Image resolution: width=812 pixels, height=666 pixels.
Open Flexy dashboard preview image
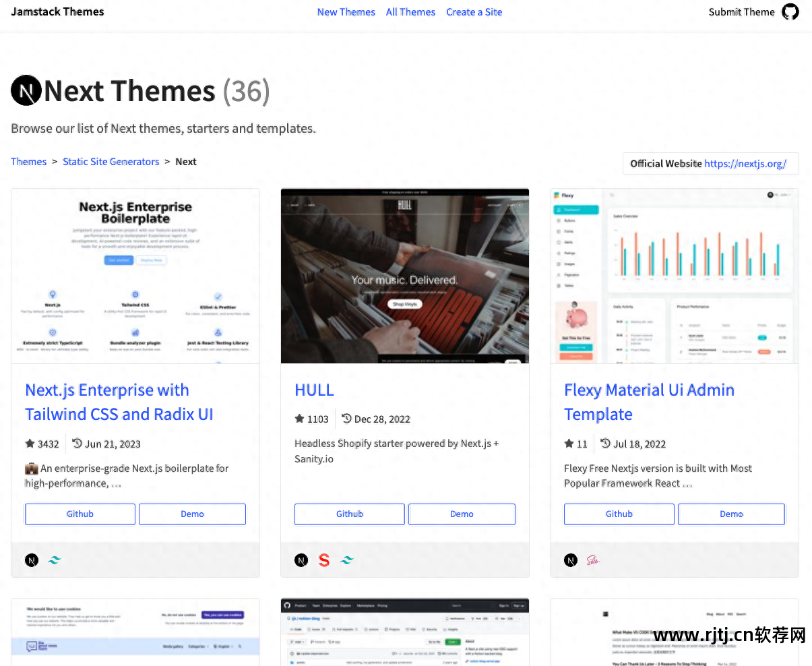675,276
